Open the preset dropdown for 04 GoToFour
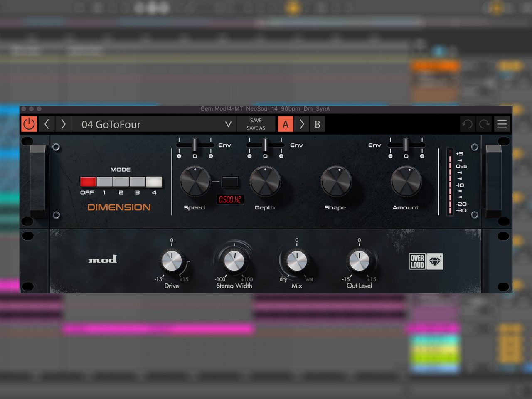This screenshot has width=532, height=399. (228, 124)
